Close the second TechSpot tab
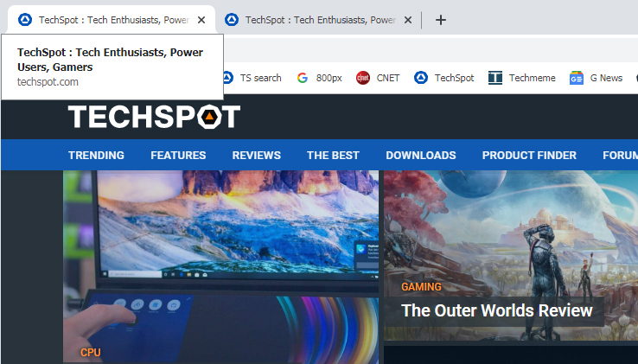The image size is (638, 364). point(408,20)
